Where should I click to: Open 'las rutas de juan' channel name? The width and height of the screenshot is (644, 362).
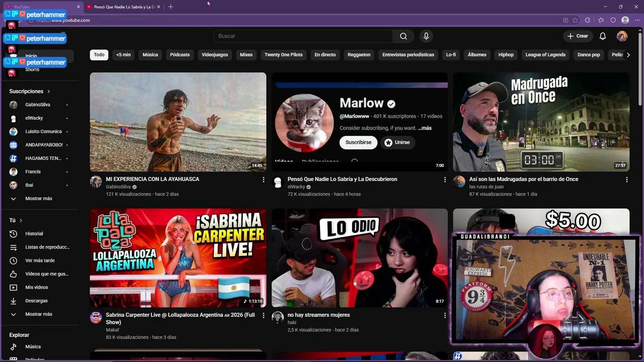(x=487, y=187)
